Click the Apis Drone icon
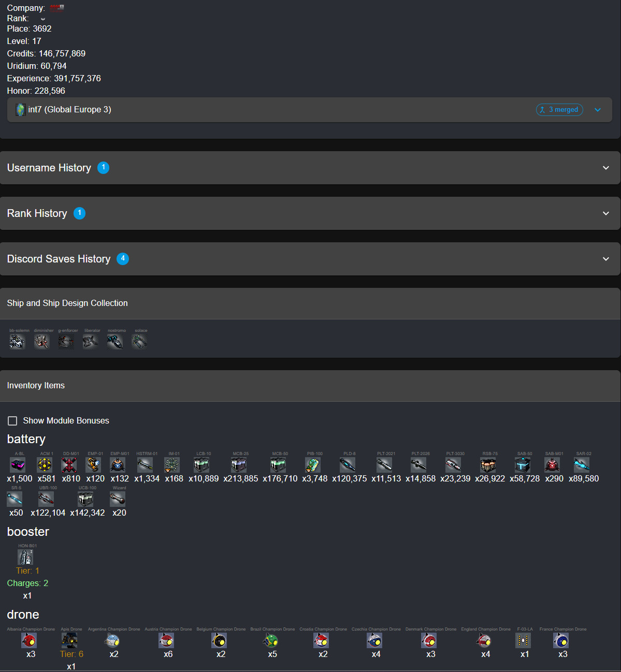 [x=69, y=640]
